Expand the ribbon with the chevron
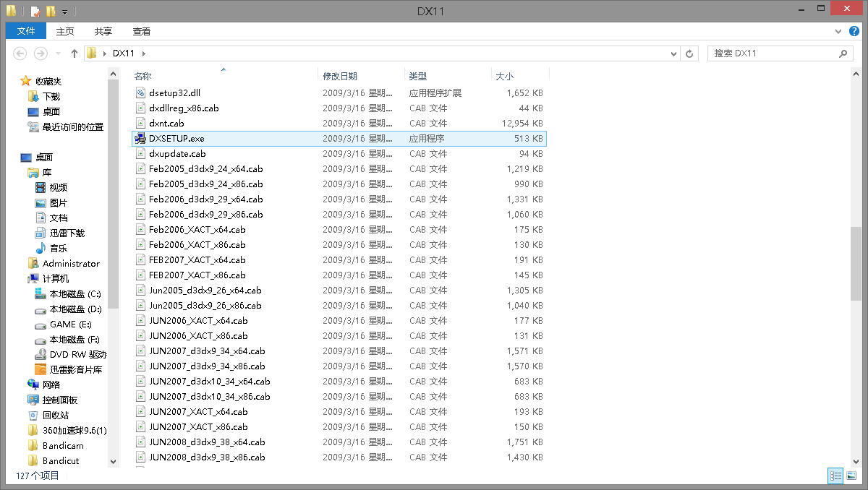Viewport: 868px width, 490px height. tap(838, 31)
